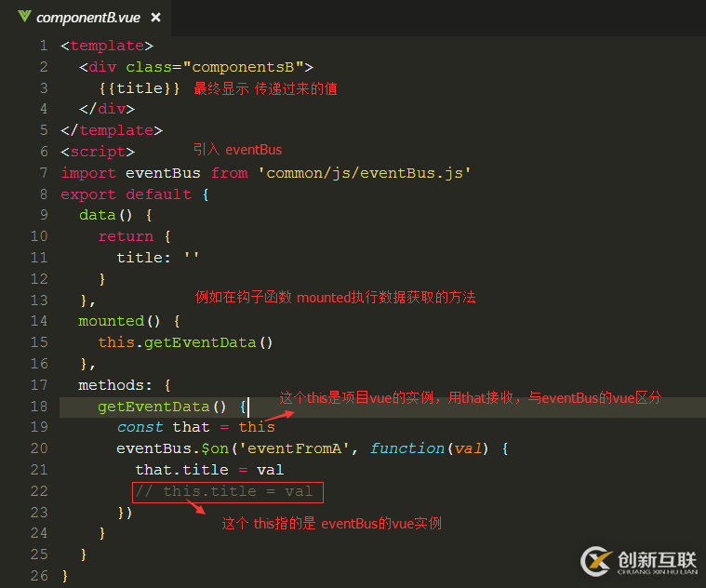Click the closing }) on line 23
706x588 pixels.
coord(125,513)
